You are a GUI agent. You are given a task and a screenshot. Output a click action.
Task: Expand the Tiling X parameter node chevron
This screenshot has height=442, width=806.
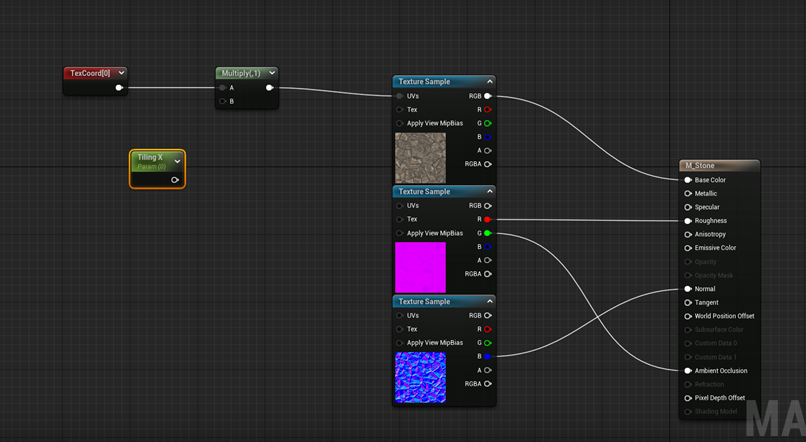point(178,161)
